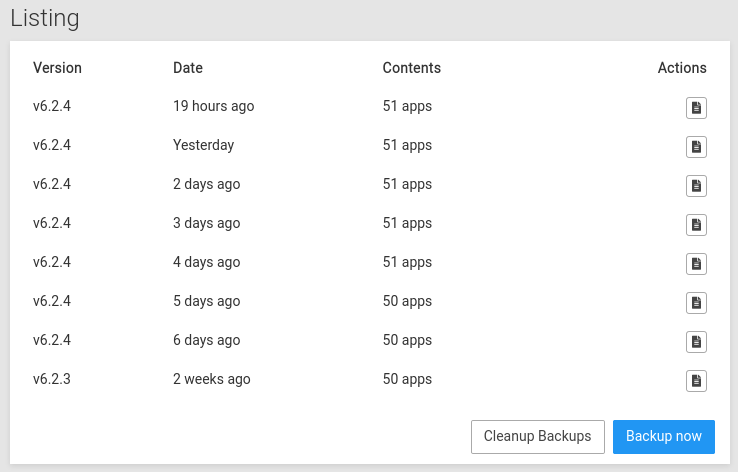The height and width of the screenshot is (472, 738).
Task: Start a backup with Backup now
Action: [663, 437]
